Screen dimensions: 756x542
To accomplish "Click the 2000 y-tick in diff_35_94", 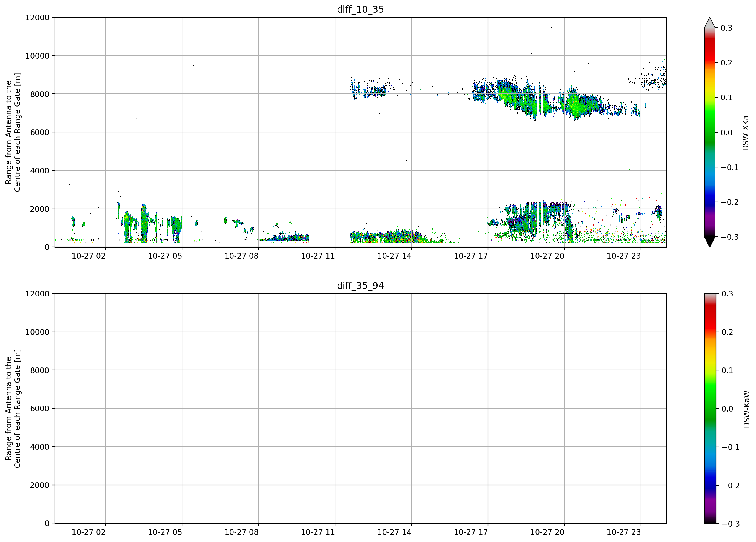I will tap(40, 485).
